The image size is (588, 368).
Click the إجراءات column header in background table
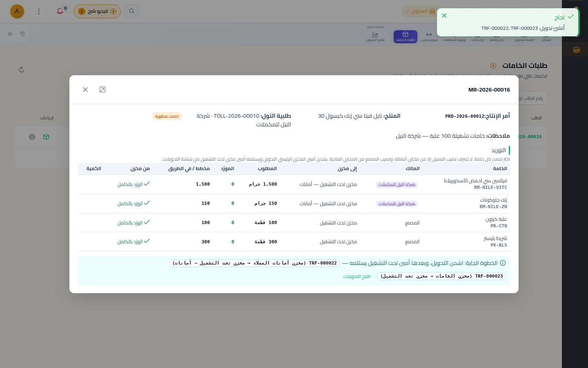(x=47, y=118)
